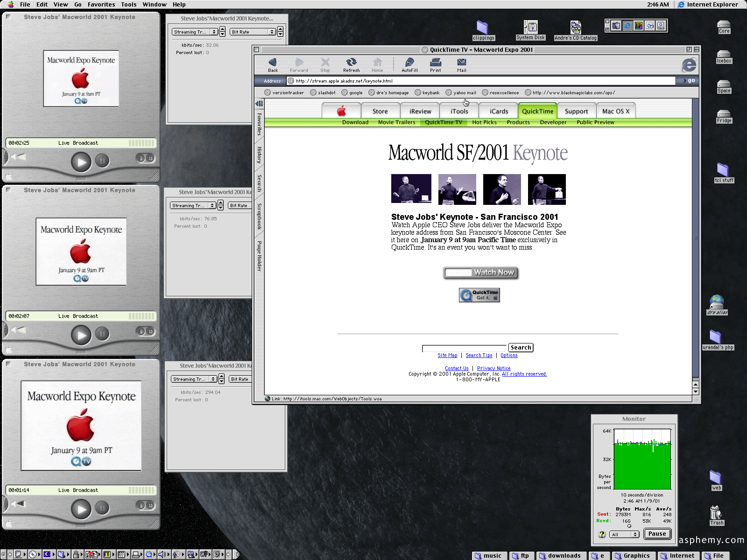Pause the network Monitor
The image size is (747, 560).
[x=657, y=534]
